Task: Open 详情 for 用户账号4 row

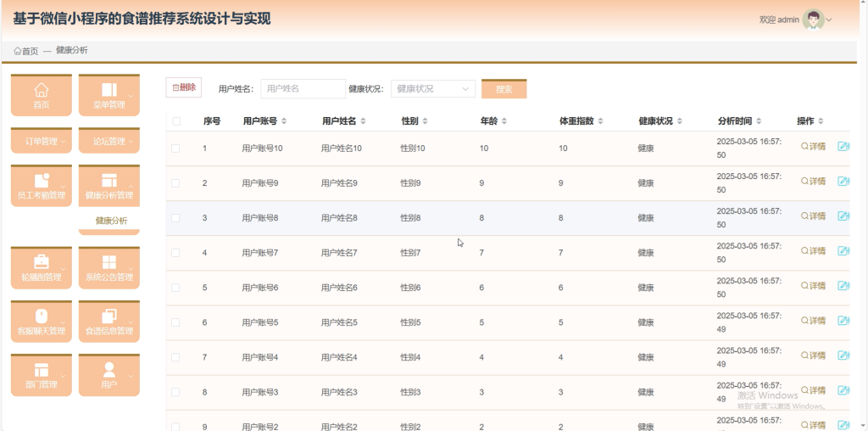Action: coord(813,355)
